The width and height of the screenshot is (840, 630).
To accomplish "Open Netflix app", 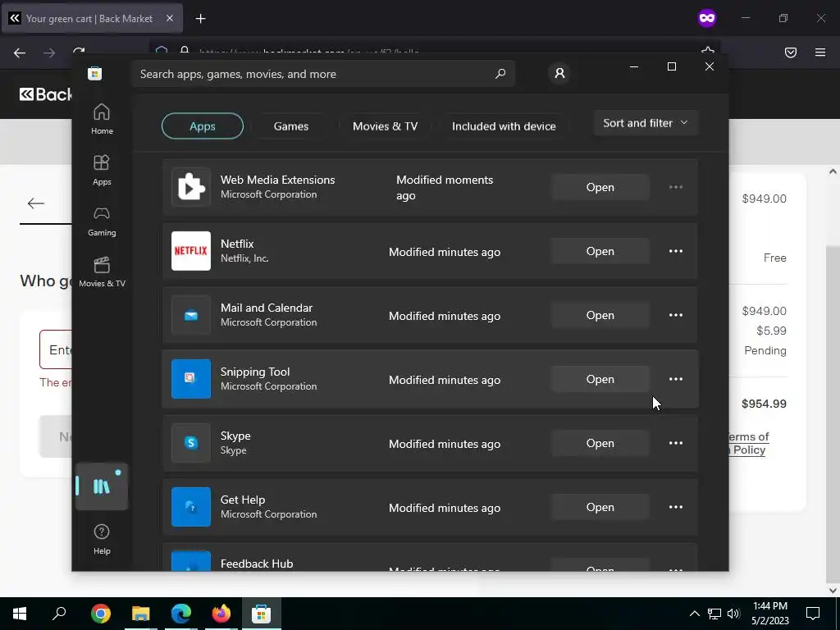I will click(600, 251).
